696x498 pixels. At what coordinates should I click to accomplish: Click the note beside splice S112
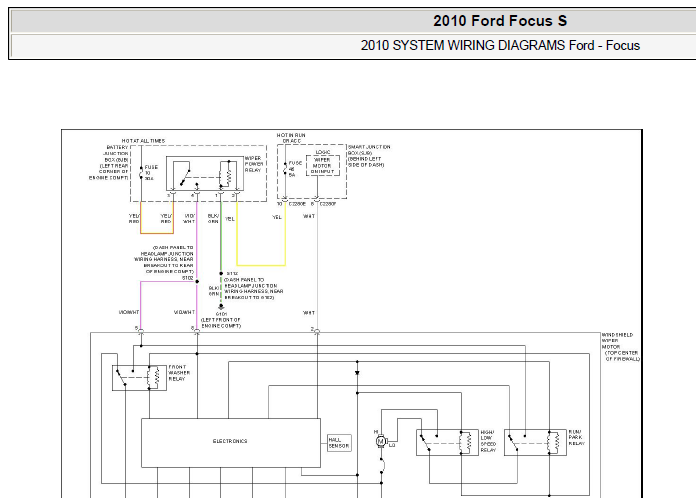click(253, 289)
